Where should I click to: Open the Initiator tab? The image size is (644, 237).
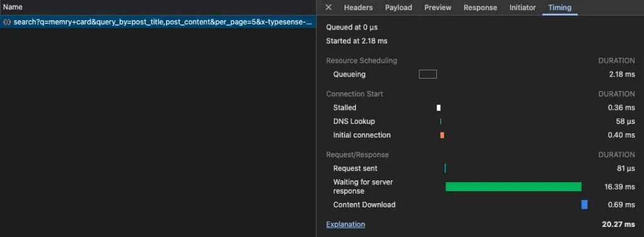523,8
